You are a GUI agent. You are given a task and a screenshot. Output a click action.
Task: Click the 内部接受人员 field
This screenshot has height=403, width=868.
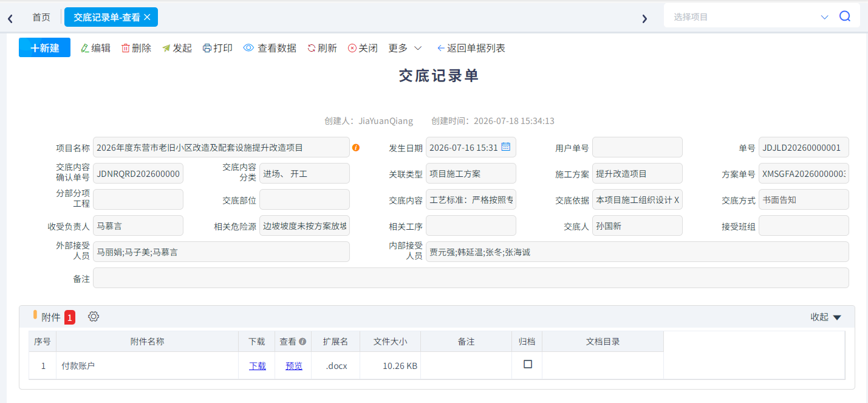(x=637, y=252)
